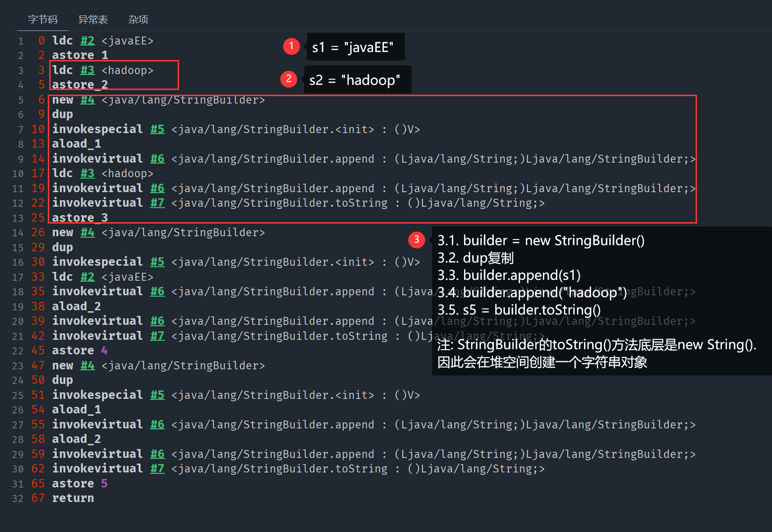Click the red circle badge numbered 1
The height and width of the screenshot is (532, 772).
coord(291,46)
